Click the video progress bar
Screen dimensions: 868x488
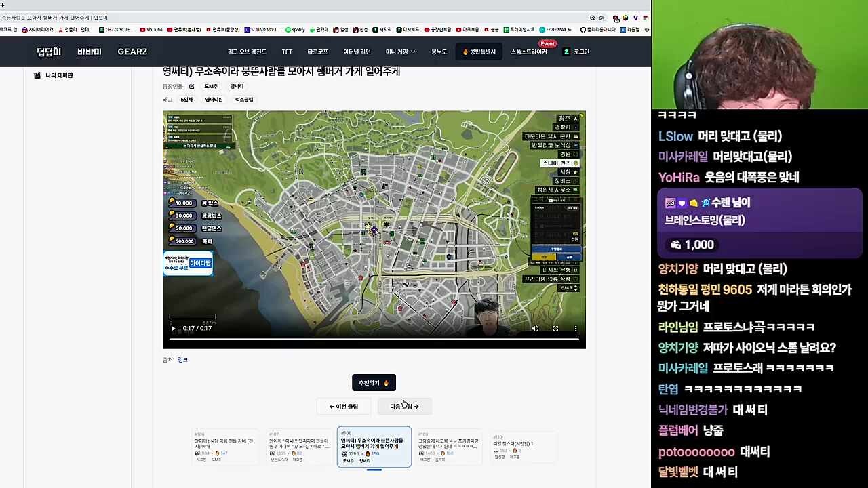(374, 338)
